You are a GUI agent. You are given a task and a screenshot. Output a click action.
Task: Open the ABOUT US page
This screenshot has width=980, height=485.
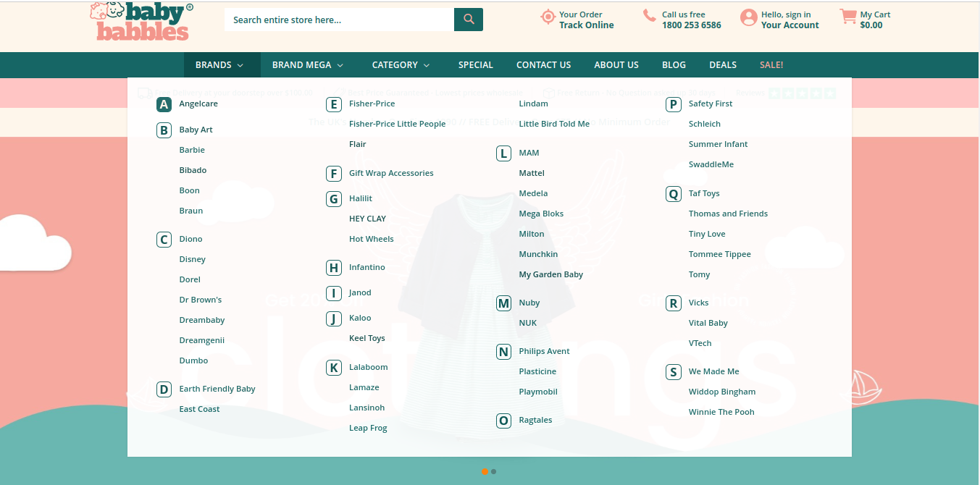pos(616,65)
